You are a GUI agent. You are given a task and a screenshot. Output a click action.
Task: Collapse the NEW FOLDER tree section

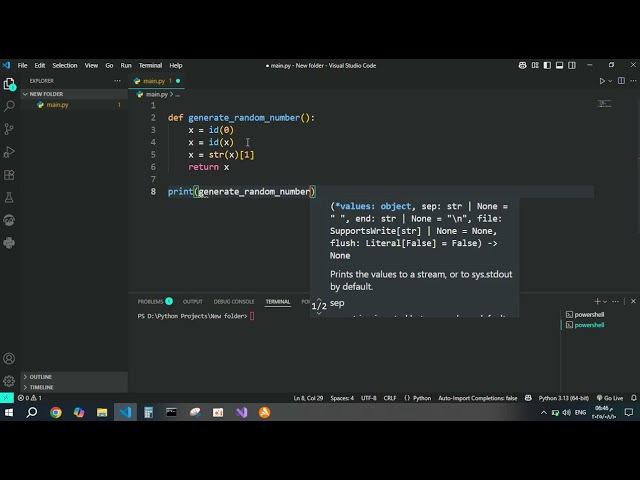(x=74, y=94)
